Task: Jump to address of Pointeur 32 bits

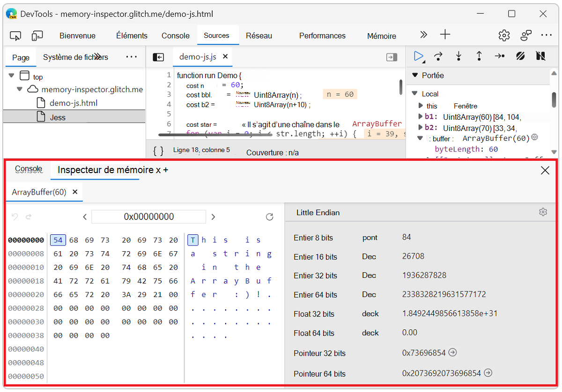Action: point(452,353)
